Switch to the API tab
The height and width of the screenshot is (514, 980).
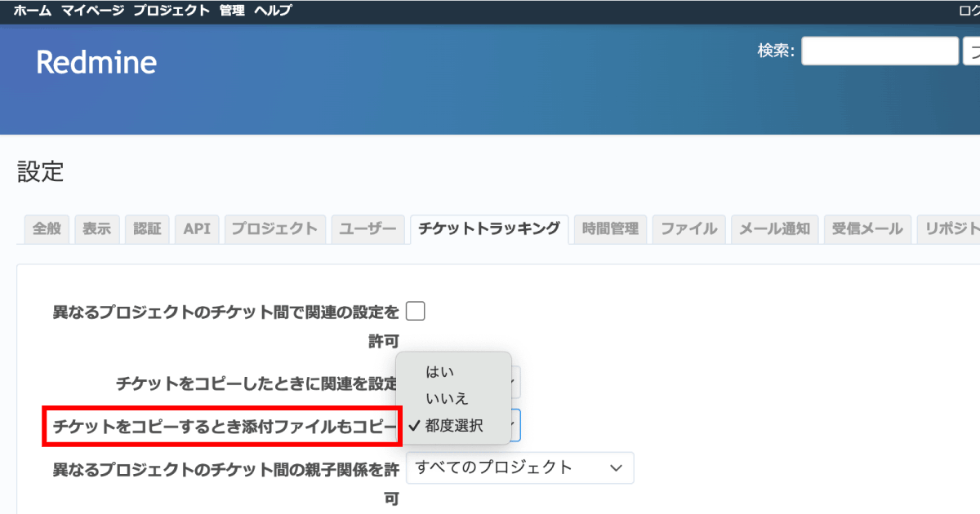click(x=197, y=229)
